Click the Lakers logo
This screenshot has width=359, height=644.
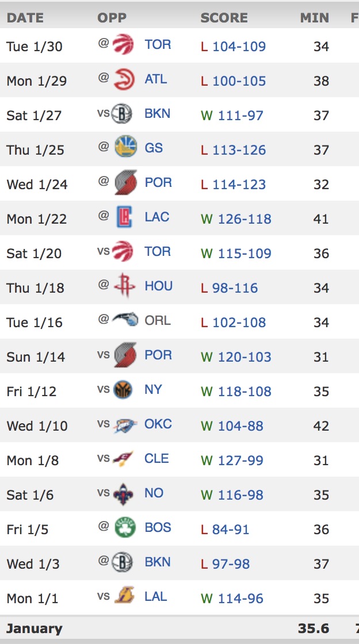point(124,596)
